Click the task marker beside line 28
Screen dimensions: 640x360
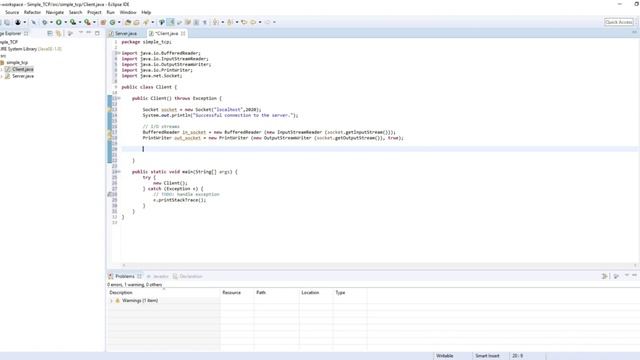109,195
